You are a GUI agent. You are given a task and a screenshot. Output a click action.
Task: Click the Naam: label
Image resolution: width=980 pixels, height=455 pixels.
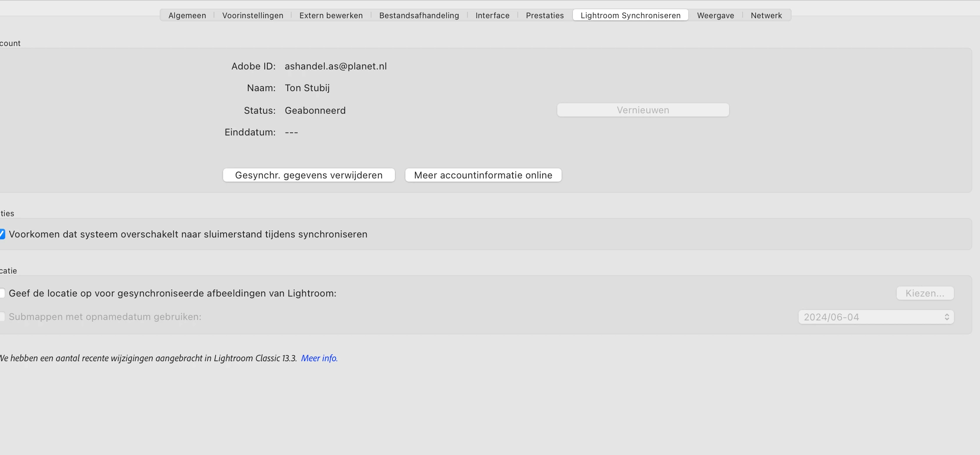pyautogui.click(x=261, y=88)
